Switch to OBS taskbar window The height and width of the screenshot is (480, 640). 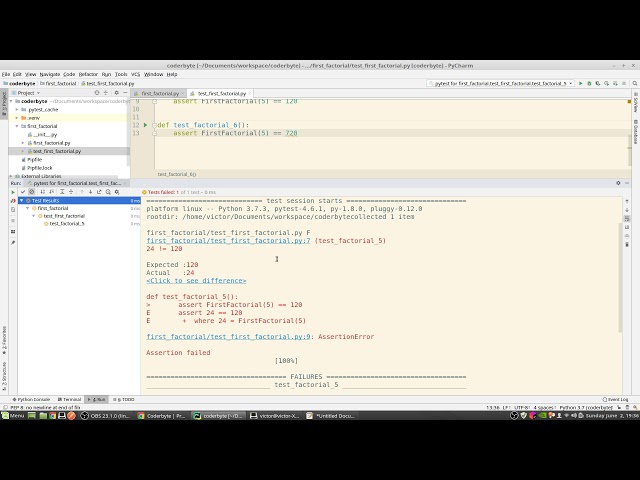click(104, 416)
